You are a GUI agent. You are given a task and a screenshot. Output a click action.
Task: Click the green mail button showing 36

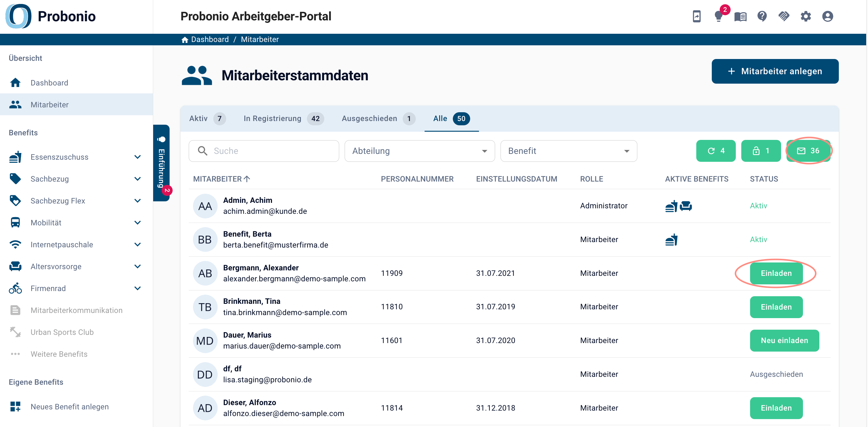(808, 151)
